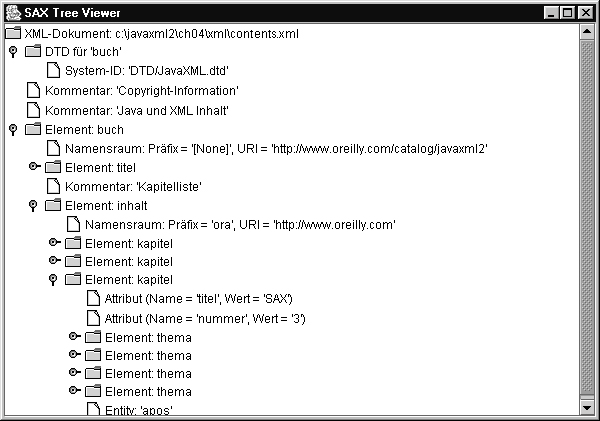The image size is (600, 421).
Task: Collapse the Element: buch node handle
Action: point(13,130)
